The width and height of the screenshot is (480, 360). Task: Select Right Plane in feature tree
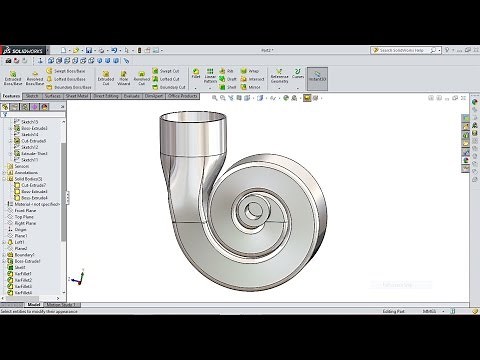tap(22, 223)
